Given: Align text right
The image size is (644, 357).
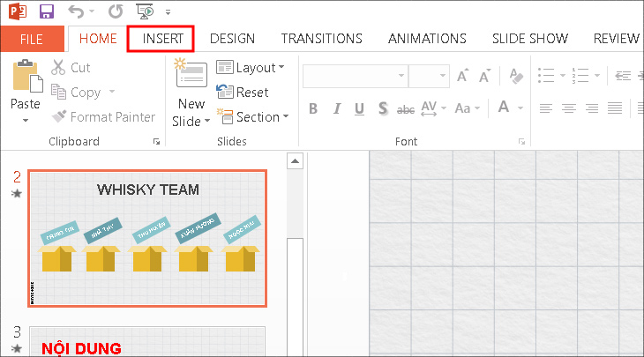Looking at the screenshot, I should 592,108.
